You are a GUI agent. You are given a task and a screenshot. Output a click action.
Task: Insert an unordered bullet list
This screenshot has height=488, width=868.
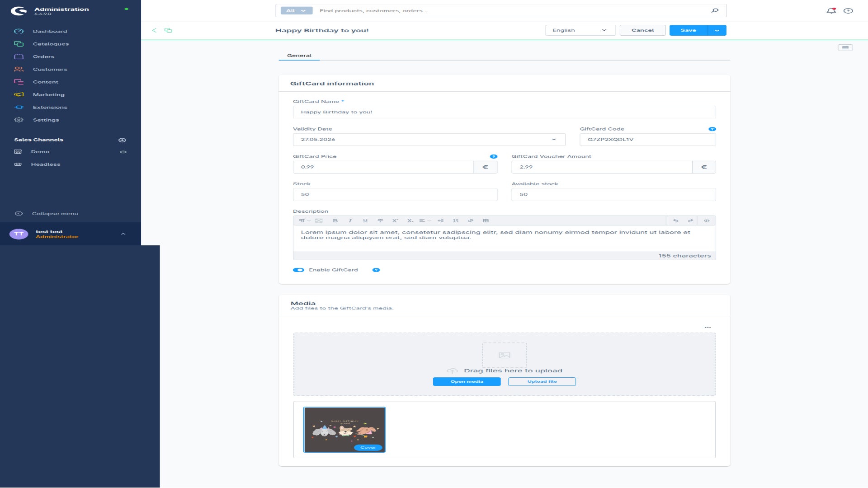pyautogui.click(x=440, y=221)
